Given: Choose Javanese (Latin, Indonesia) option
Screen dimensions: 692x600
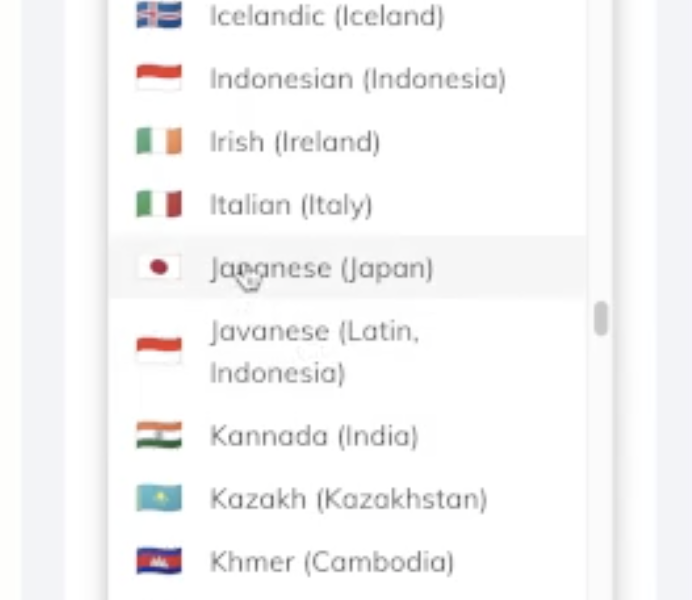Looking at the screenshot, I should point(313,352).
